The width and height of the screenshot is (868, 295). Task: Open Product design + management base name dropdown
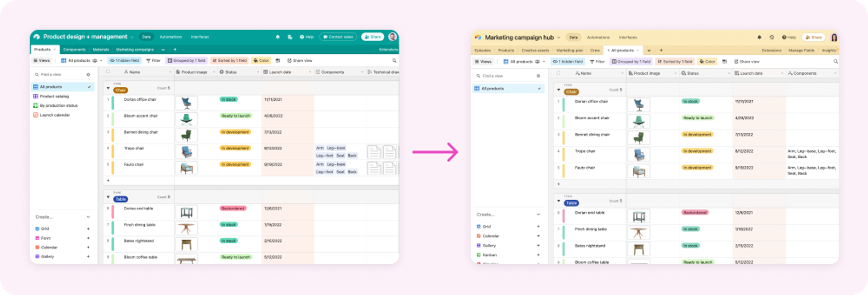[x=132, y=37]
